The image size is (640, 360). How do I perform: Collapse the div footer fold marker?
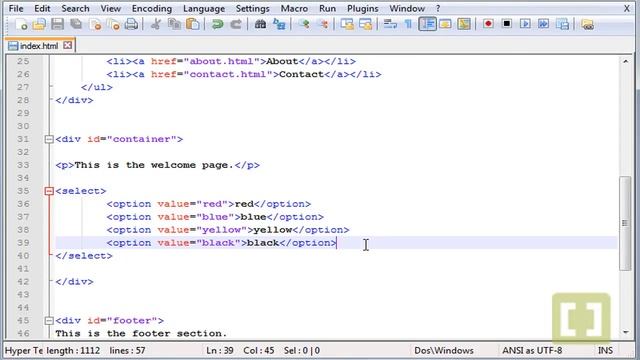point(49,321)
